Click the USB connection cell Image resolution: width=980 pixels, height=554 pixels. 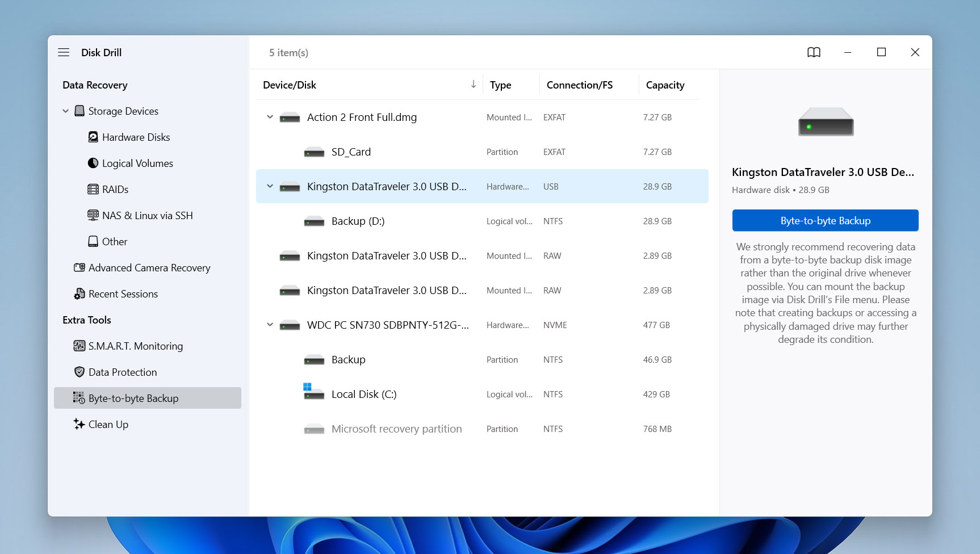coord(551,186)
